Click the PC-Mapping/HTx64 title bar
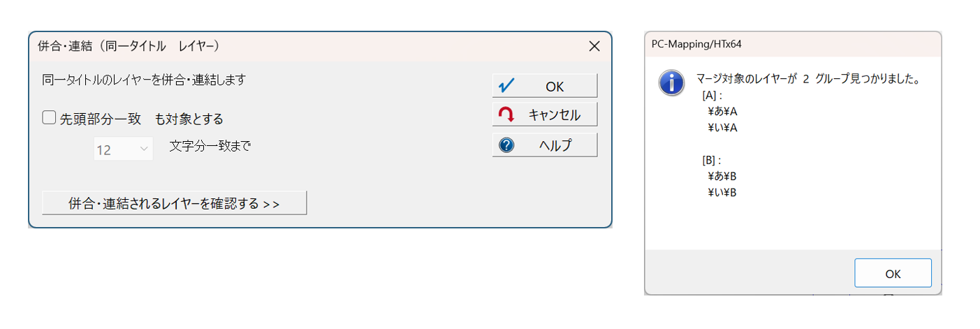Screen dimensions: 980x329 point(768,44)
